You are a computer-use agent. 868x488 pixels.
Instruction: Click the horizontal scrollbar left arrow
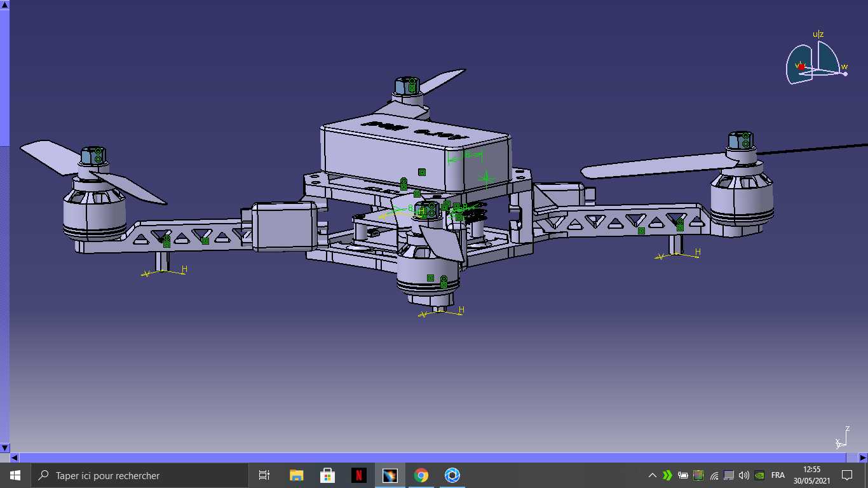[14, 457]
